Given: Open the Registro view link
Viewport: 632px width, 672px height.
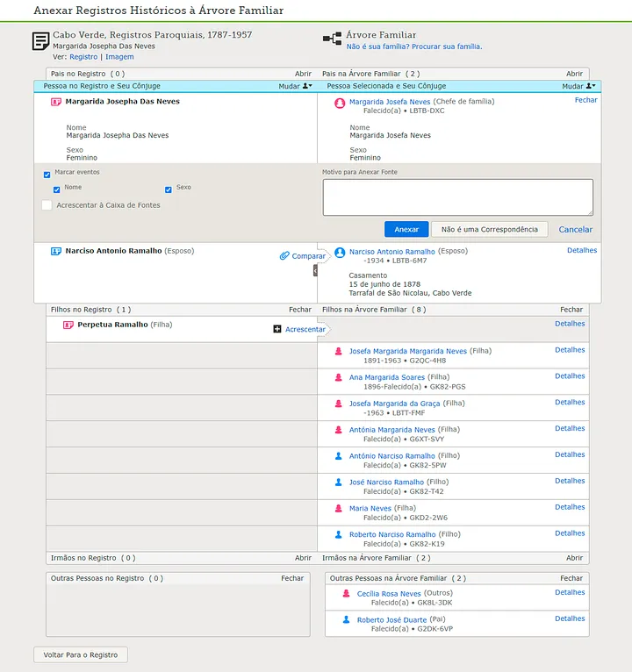Looking at the screenshot, I should [x=83, y=57].
